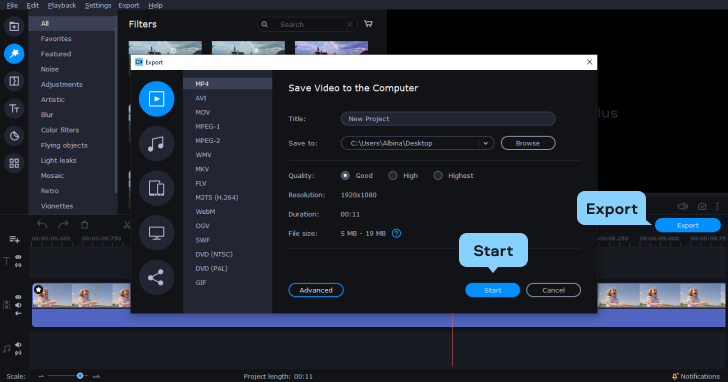
Task: Click the Start export button
Action: [x=493, y=290]
